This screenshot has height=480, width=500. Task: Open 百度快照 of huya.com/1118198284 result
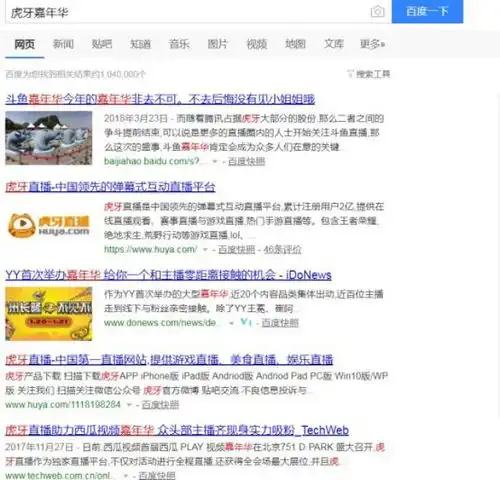(160, 405)
